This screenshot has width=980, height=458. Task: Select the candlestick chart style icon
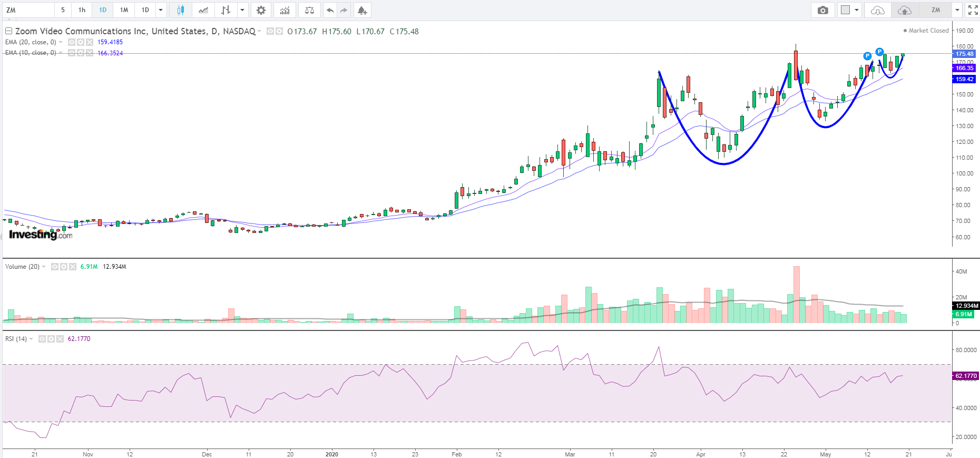click(x=181, y=10)
